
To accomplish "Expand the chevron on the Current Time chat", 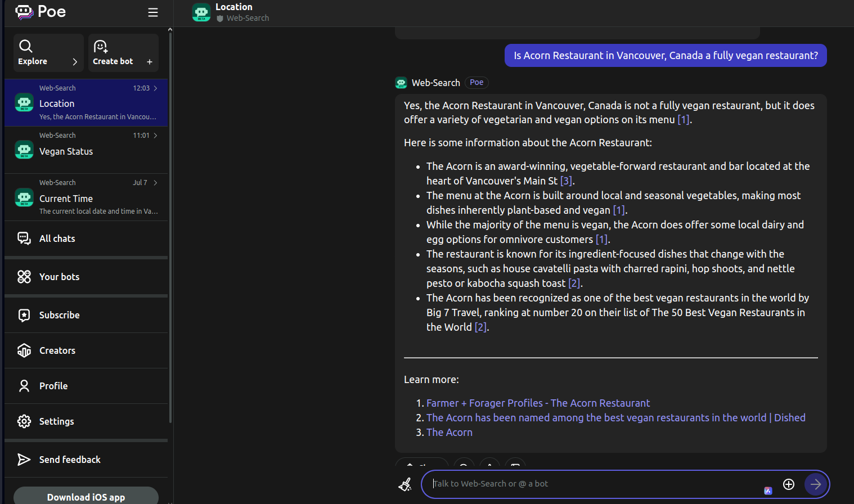I will point(156,183).
